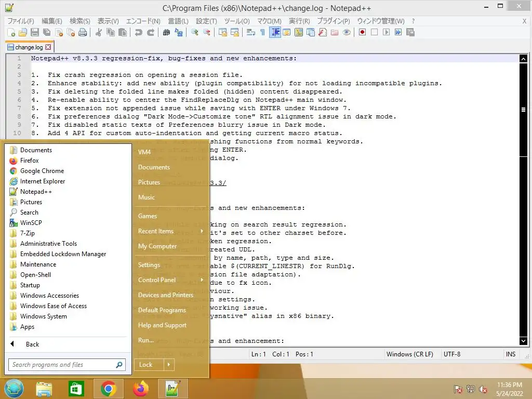Open the プラグイン(P) menu
The height and width of the screenshot is (399, 532).
(334, 21)
